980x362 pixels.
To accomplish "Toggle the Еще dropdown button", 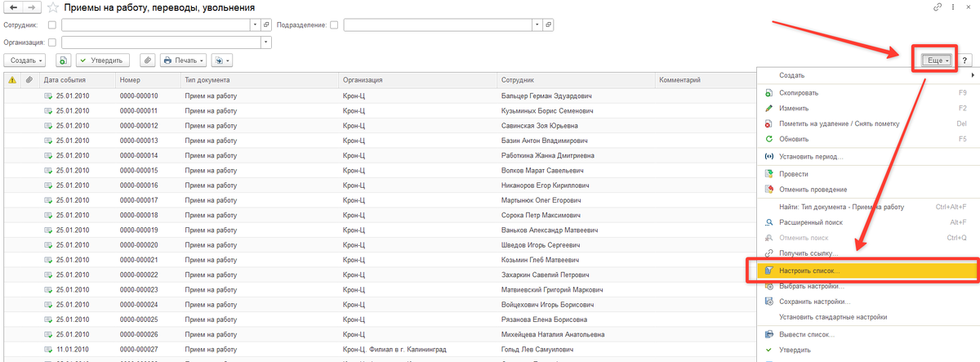I will coord(937,60).
